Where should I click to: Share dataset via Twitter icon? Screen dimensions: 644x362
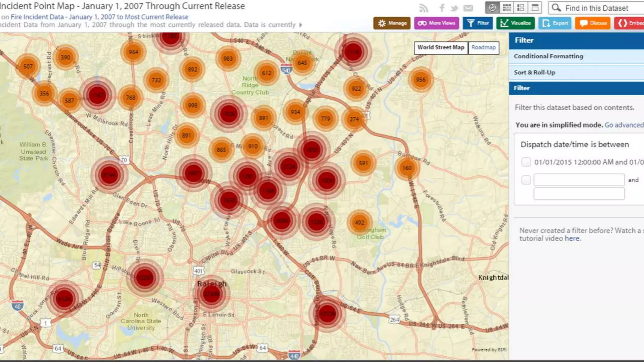click(454, 8)
